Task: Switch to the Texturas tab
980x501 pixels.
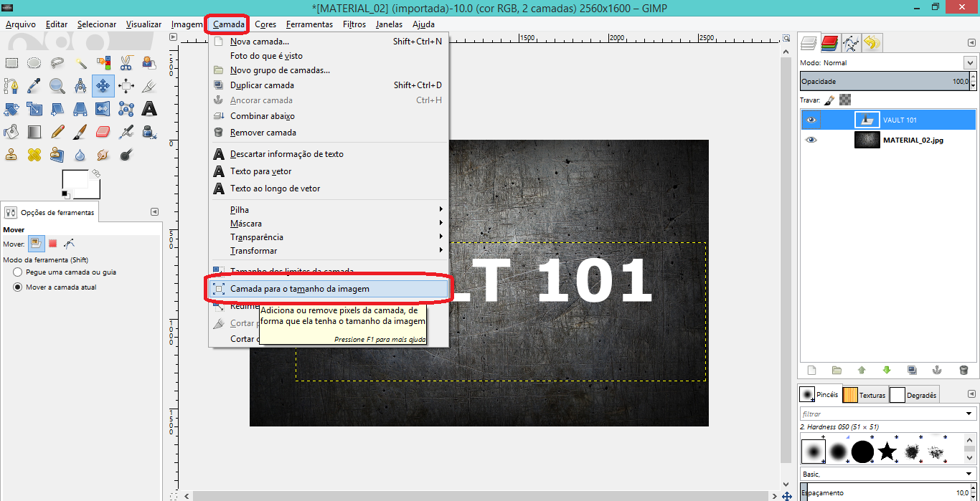Action: point(864,395)
